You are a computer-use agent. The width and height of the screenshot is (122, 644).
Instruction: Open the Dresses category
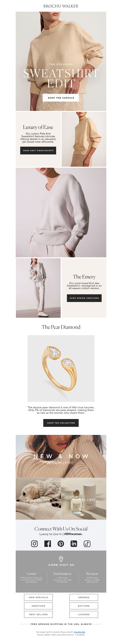point(84,597)
